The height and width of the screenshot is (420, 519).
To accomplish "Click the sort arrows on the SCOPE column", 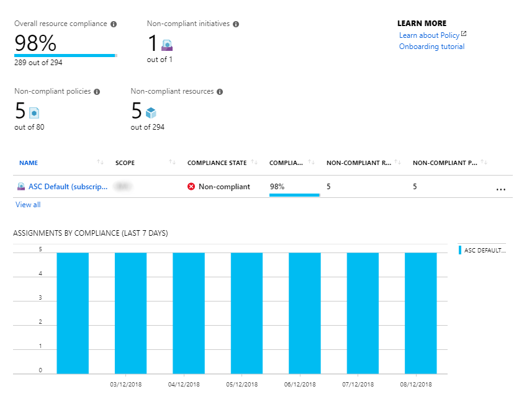I will [172, 162].
